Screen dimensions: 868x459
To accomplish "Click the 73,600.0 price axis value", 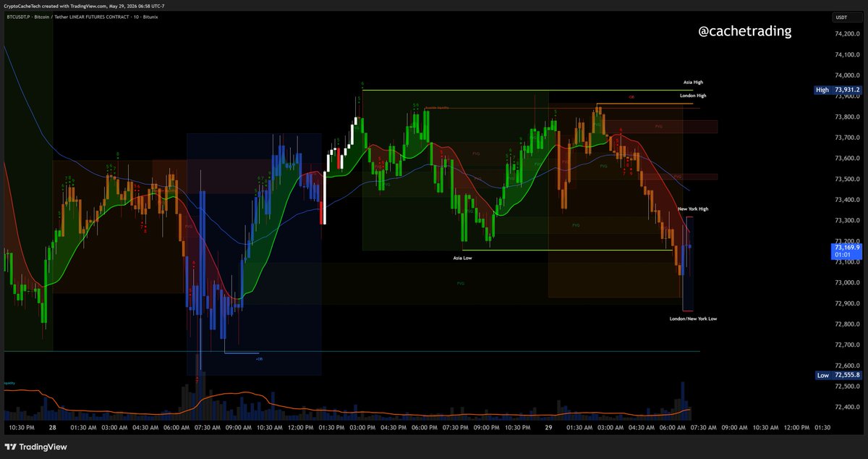I will 848,159.
